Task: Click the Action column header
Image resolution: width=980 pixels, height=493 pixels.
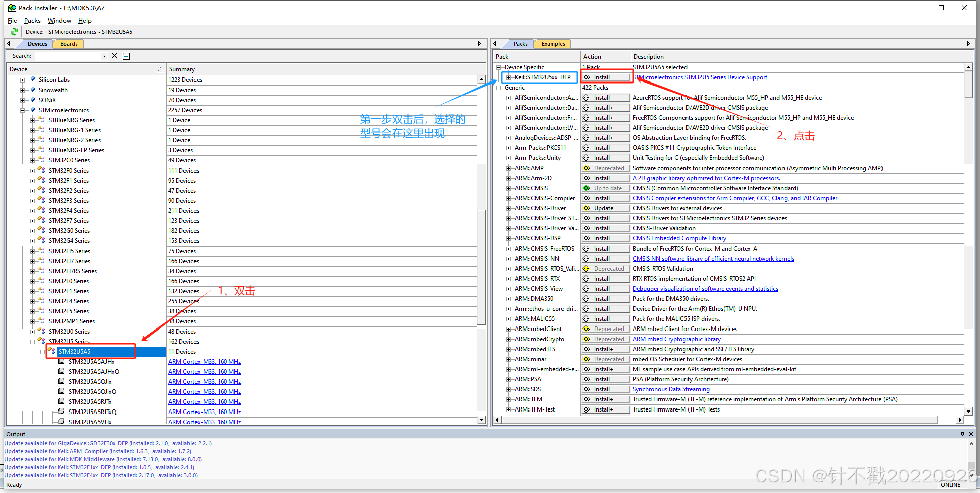Action: pos(606,57)
